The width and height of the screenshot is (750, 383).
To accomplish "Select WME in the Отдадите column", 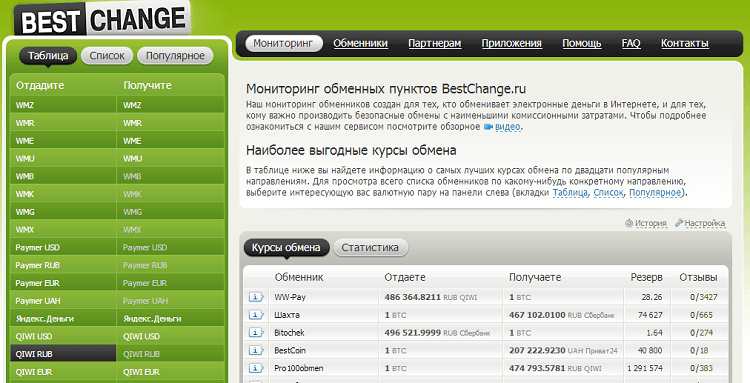I will [63, 141].
